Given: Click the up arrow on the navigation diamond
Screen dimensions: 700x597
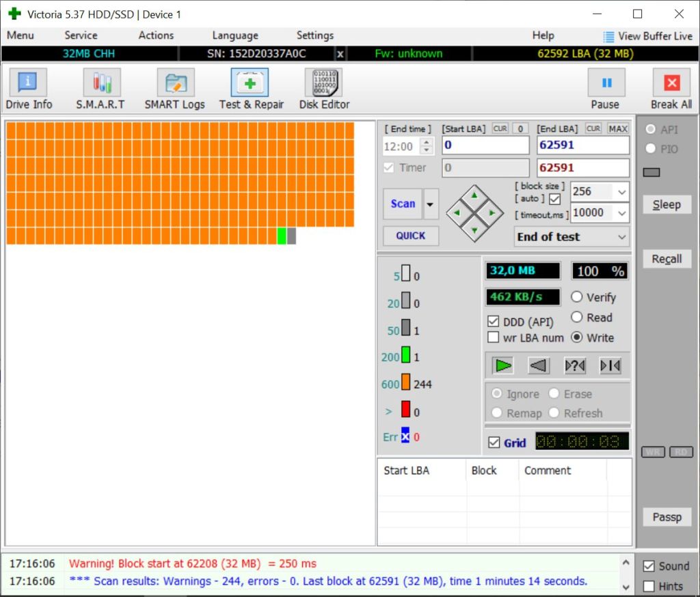Looking at the screenshot, I should tap(474, 195).
